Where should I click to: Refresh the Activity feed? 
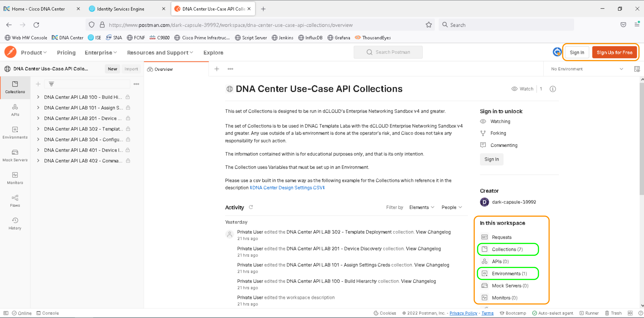pos(251,207)
